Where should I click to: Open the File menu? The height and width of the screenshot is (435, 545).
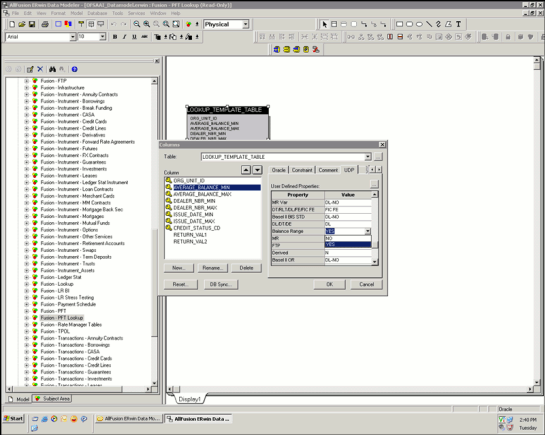(16, 13)
